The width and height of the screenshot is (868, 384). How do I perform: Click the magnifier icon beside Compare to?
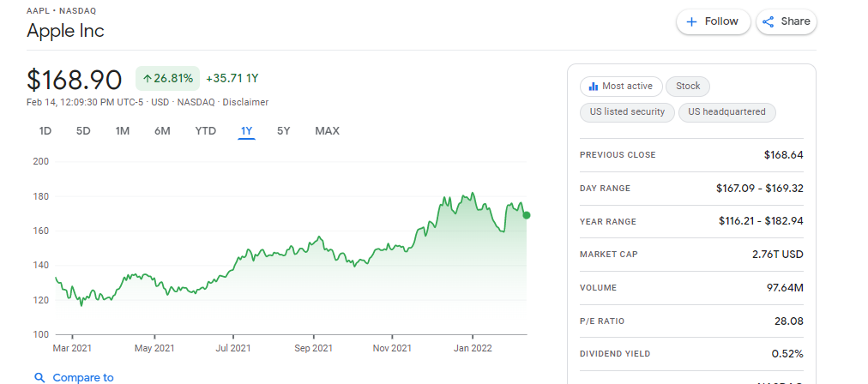pyautogui.click(x=39, y=378)
